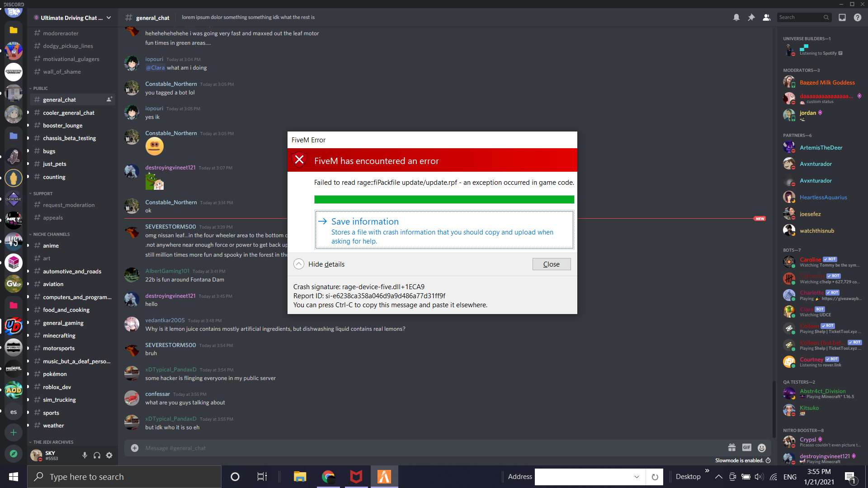Click the Discord search field
Viewport: 868px width, 488px height.
pos(802,17)
